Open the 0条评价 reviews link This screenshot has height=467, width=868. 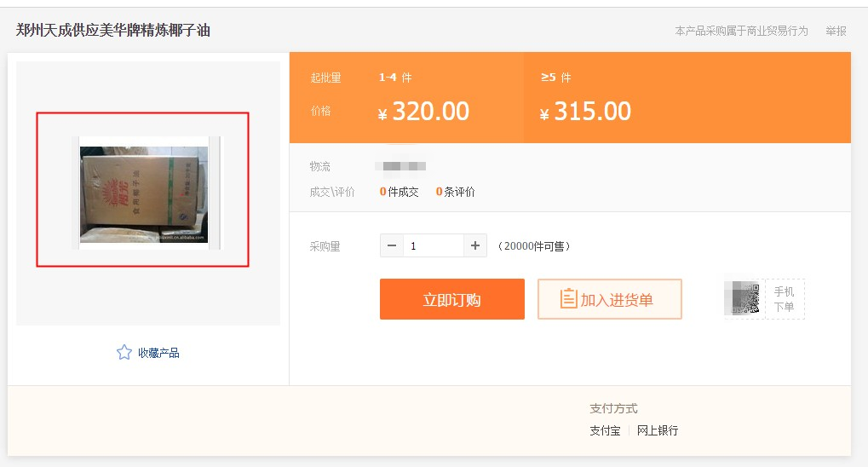[456, 192]
